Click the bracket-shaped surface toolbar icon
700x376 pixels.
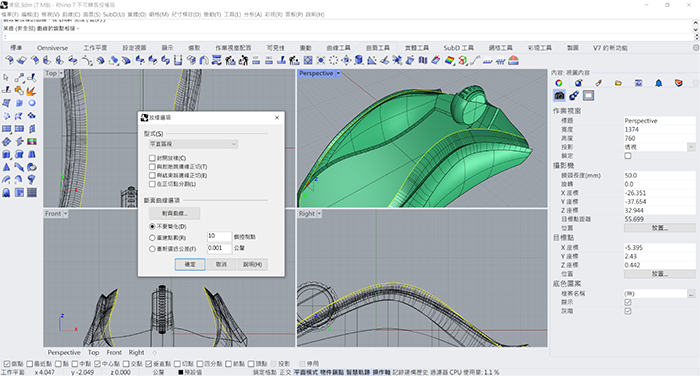coord(178,60)
